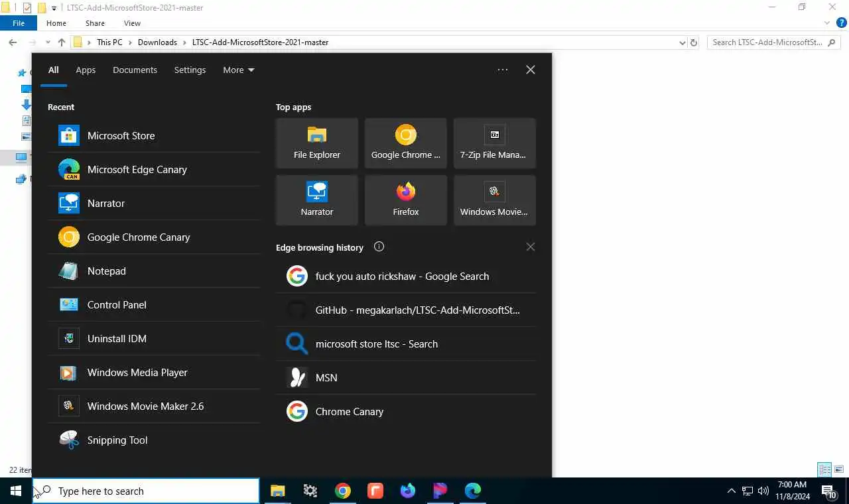Image resolution: width=849 pixels, height=504 pixels.
Task: Click the Search LTSC-Add-MicrosoftStore field
Action: click(774, 42)
